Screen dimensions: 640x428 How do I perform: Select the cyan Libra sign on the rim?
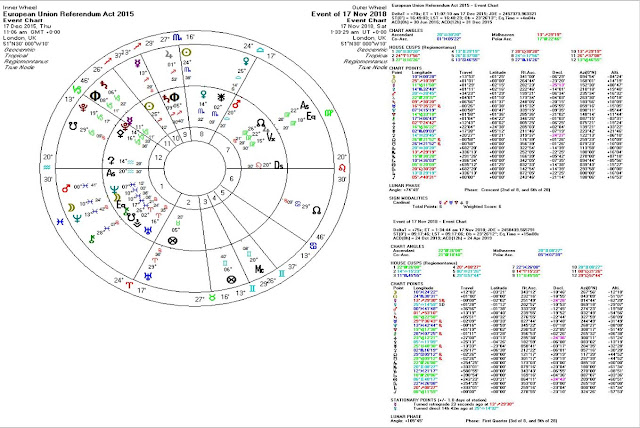(x=260, y=50)
